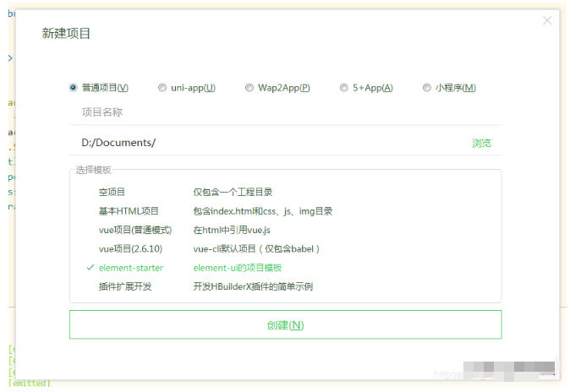Pick the 小程序(M) project type

coord(428,88)
